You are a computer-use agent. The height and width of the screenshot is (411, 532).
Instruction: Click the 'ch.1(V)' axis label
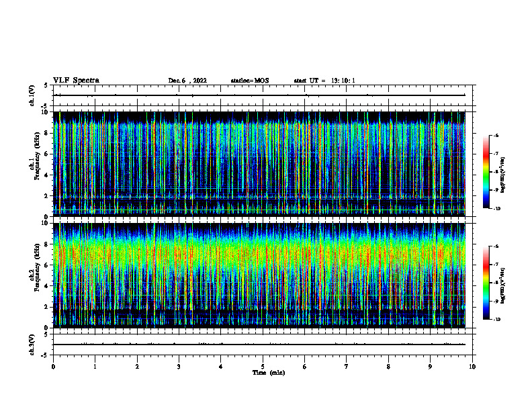click(32, 95)
